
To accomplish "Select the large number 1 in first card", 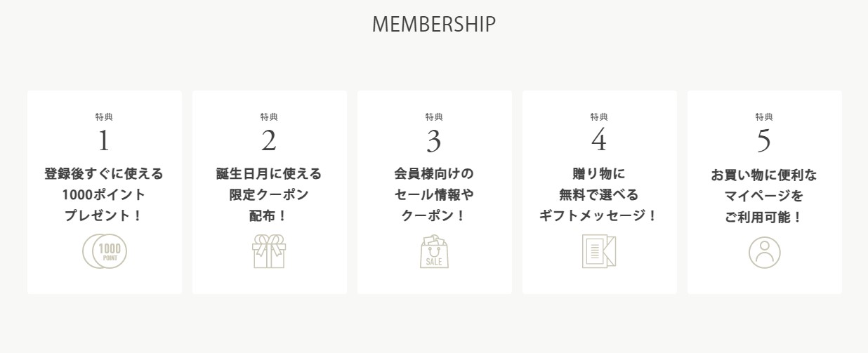I will tap(105, 141).
